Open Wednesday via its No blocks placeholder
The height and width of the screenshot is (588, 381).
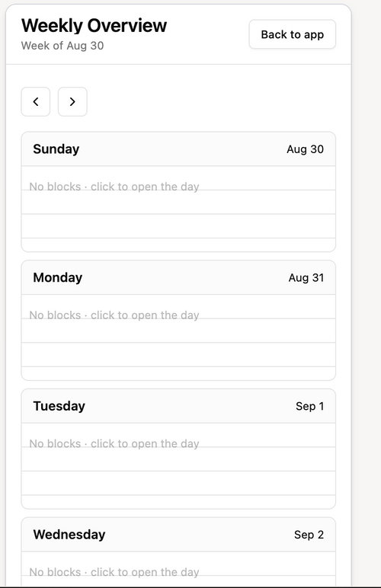(114, 572)
